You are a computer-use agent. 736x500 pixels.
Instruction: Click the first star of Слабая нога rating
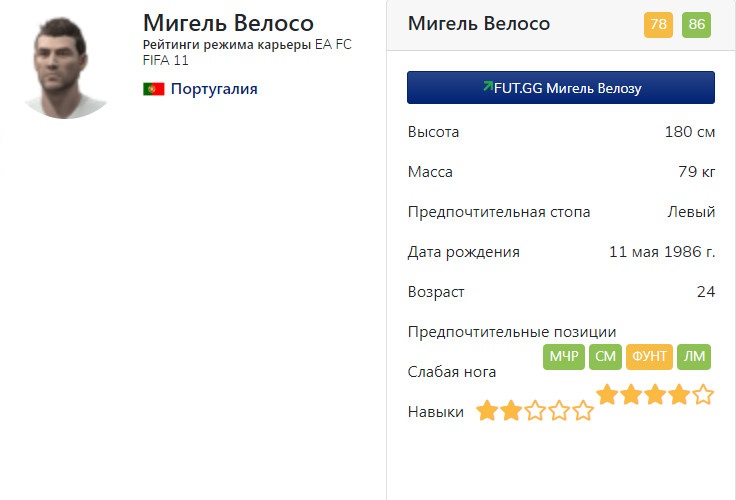[x=607, y=395]
